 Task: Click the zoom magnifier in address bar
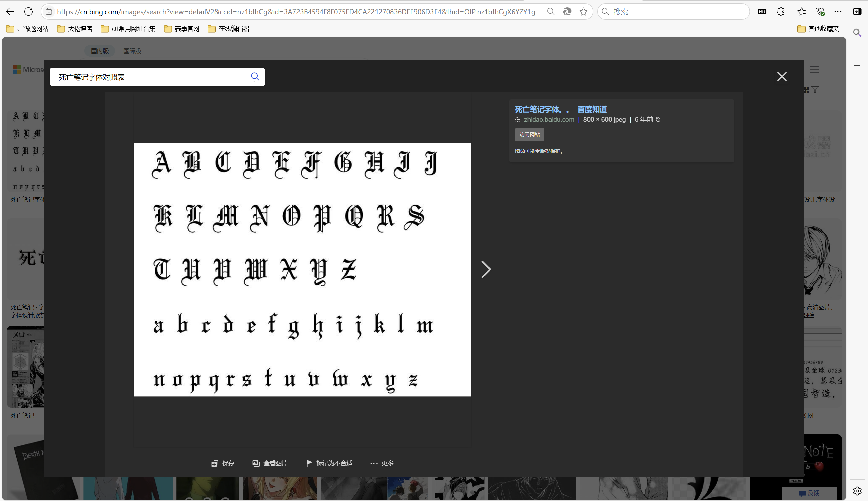point(551,12)
